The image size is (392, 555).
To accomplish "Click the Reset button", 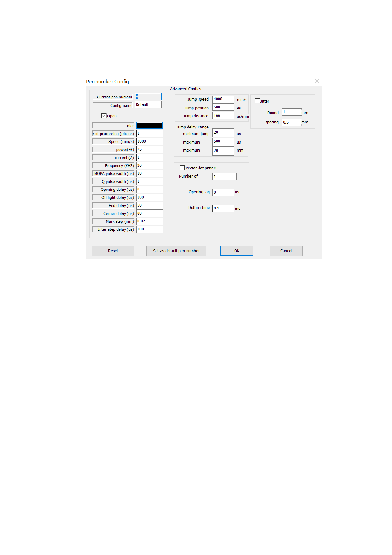I will 113,251.
